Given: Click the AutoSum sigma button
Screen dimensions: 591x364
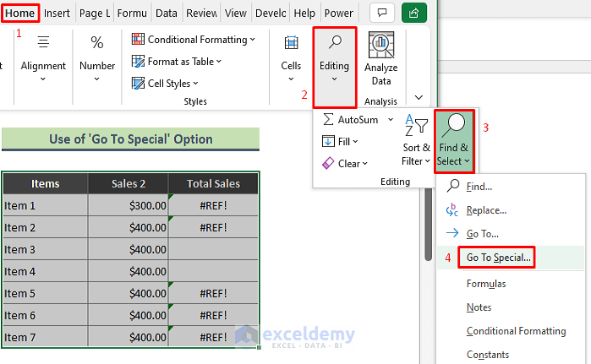Looking at the screenshot, I should click(x=351, y=120).
